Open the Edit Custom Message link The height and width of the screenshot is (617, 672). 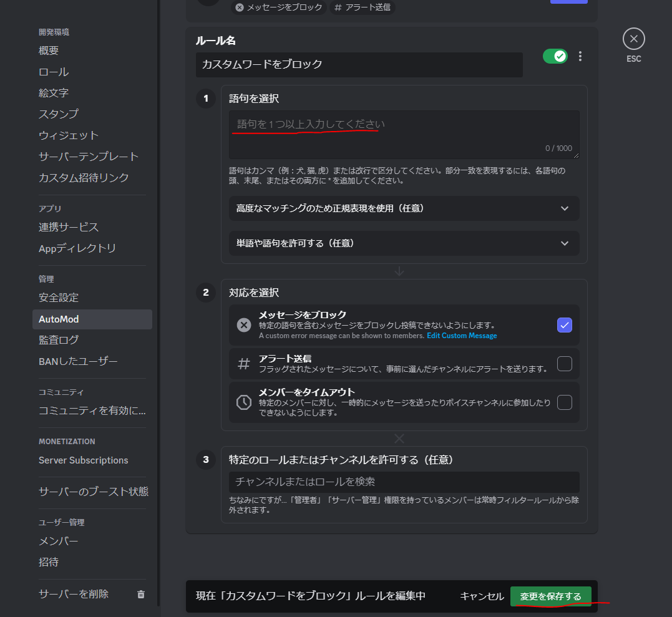pos(462,336)
